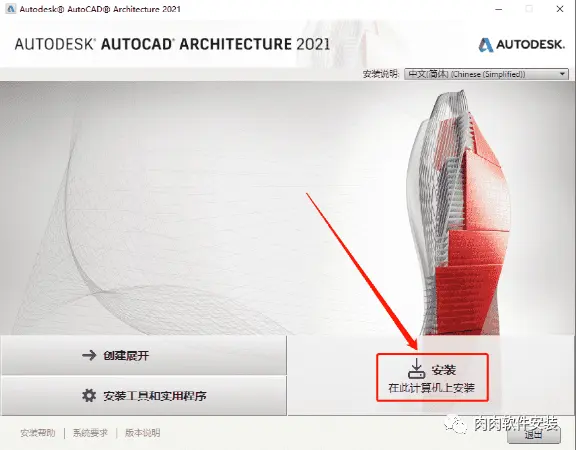Viewport: 576px width, 450px height.
Task: Click the arrow icon beside 创建展开
Action: coord(89,355)
